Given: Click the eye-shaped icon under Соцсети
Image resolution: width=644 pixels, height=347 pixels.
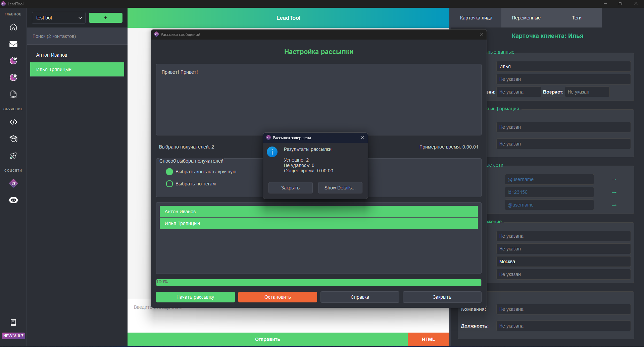Looking at the screenshot, I should pos(13,200).
